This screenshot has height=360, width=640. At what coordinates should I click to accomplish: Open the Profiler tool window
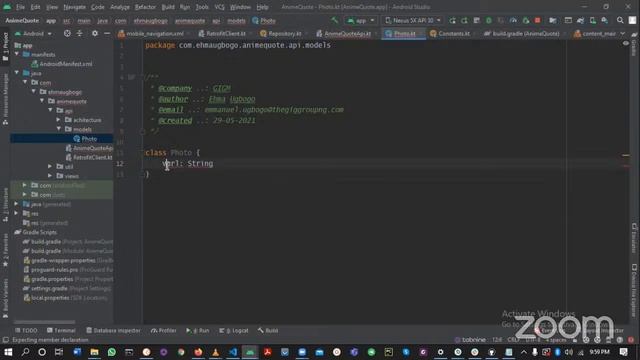tap(163, 331)
